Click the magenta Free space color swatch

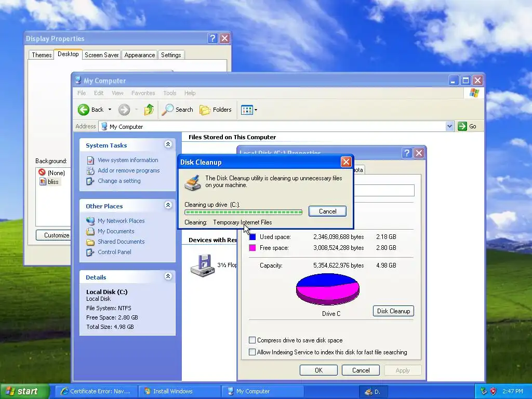252,248
